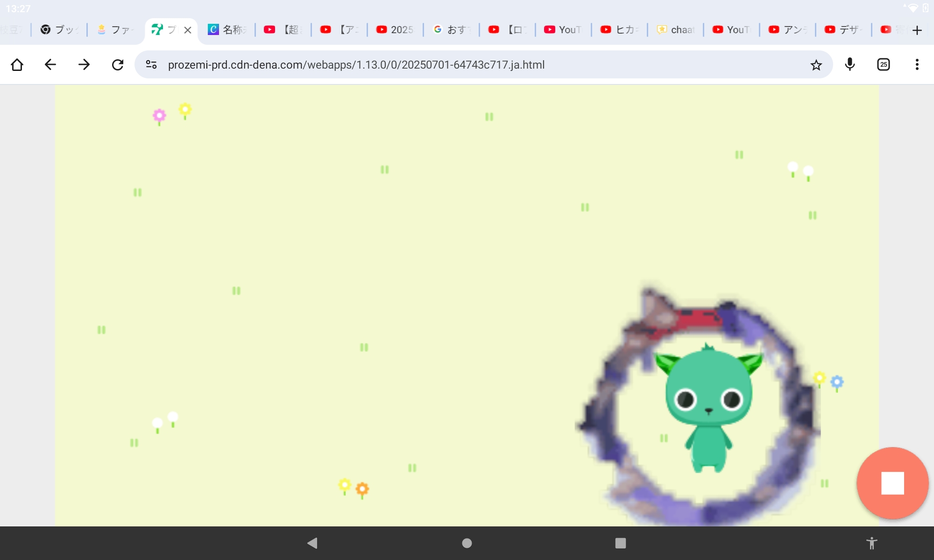Switch to the 【ロ YouTube tab
934x560 pixels.
[x=508, y=30]
